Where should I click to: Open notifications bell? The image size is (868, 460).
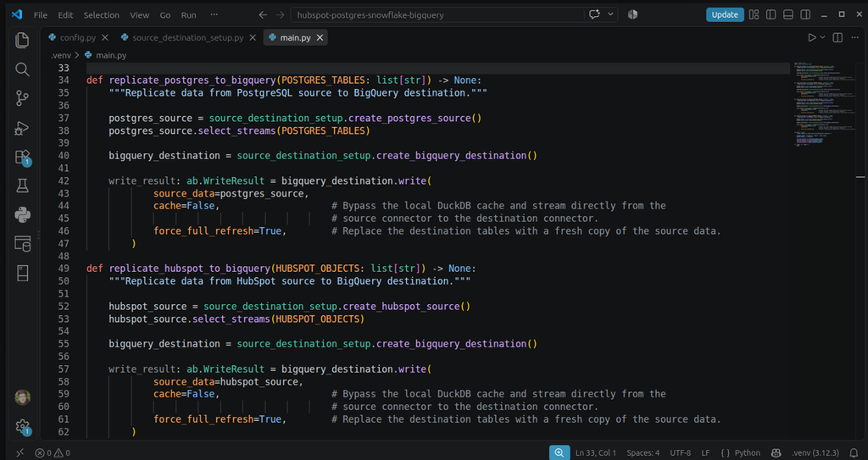click(x=854, y=453)
